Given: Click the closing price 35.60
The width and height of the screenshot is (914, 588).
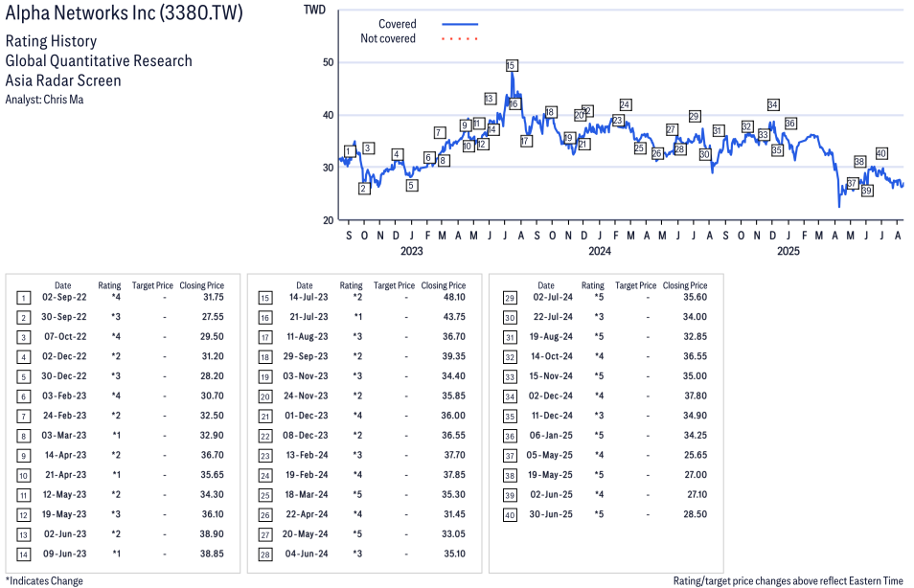Looking at the screenshot, I should [696, 297].
